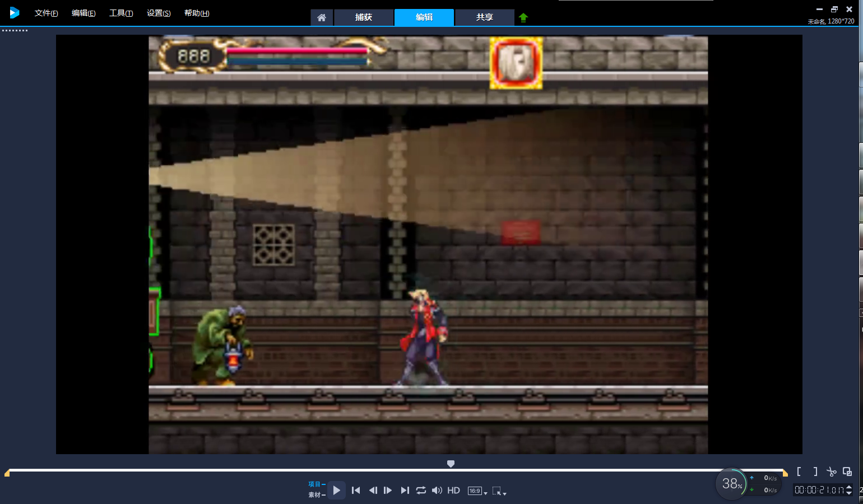Click the left orange trim marker
Viewport: 863px width, 504px height.
tap(7, 473)
